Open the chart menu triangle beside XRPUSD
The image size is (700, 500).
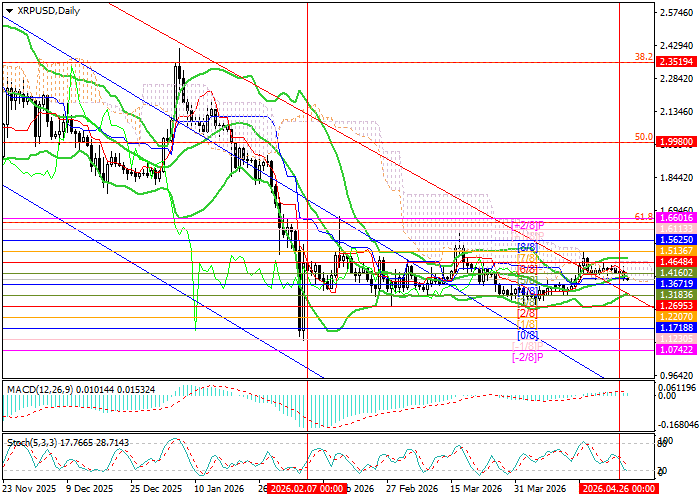pos(9,11)
